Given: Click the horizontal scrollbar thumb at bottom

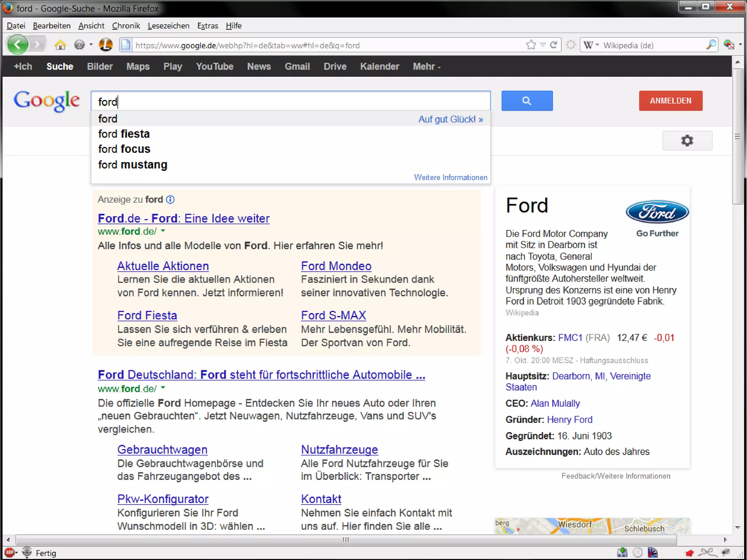Looking at the screenshot, I should tap(346, 540).
